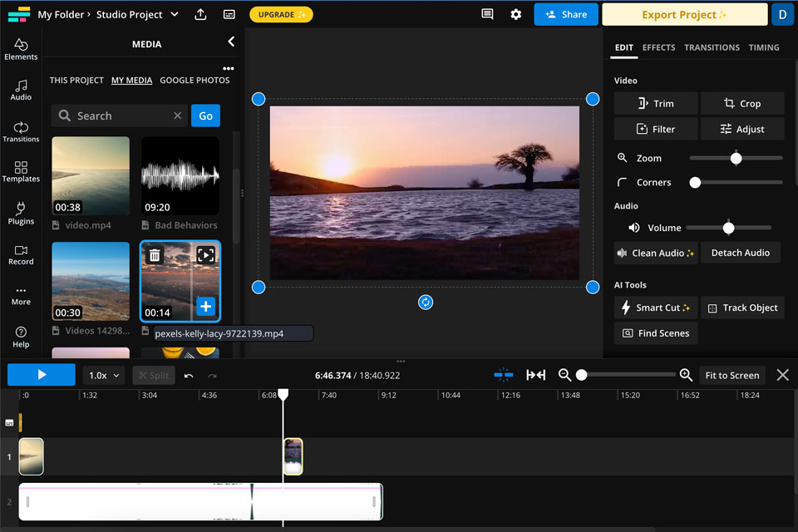Switch to the TIMING tab
The image size is (798, 532).
coord(763,47)
